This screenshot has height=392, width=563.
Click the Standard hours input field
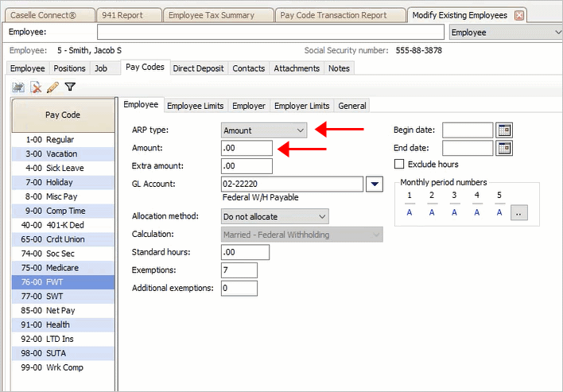pyautogui.click(x=245, y=252)
